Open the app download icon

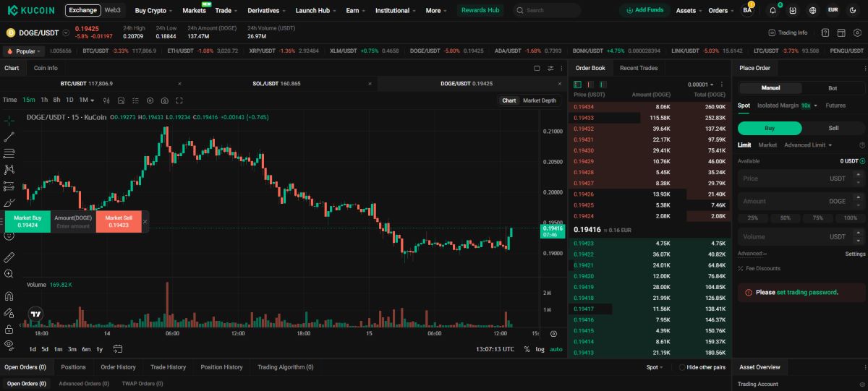point(793,10)
